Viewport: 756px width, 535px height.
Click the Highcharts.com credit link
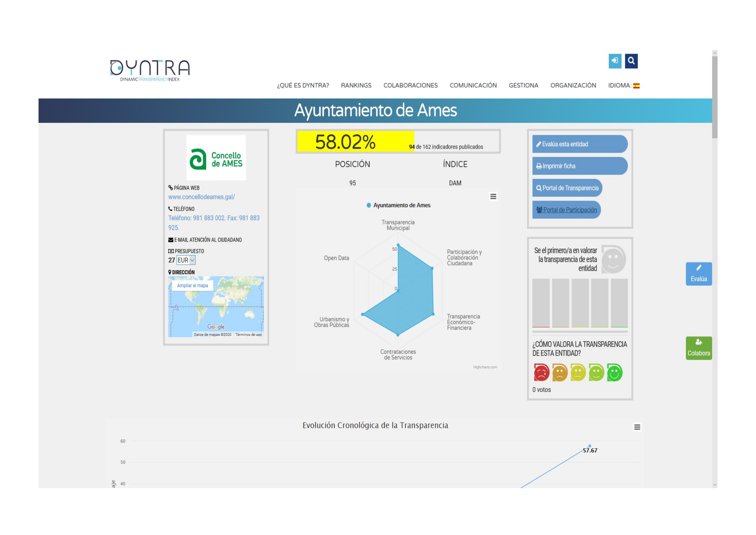pos(485,367)
